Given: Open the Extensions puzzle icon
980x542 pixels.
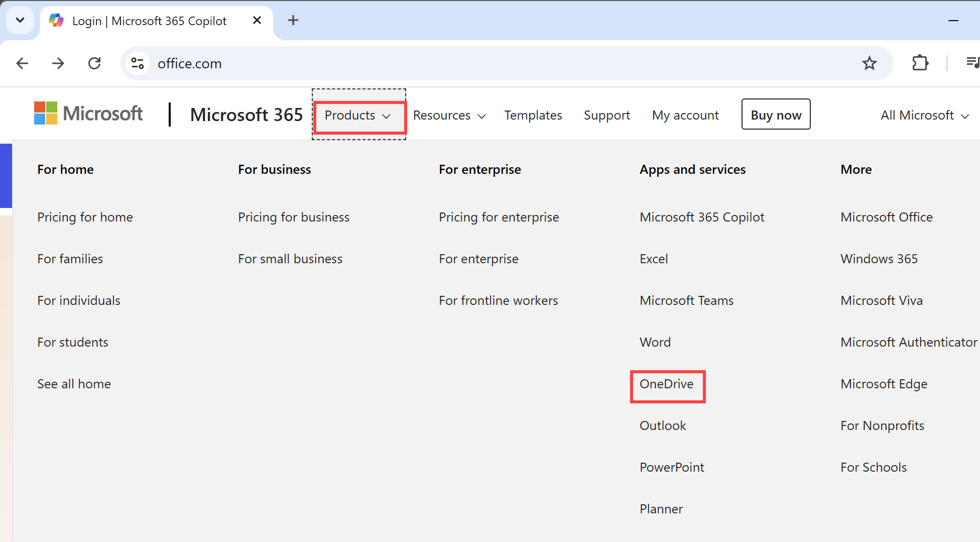Looking at the screenshot, I should 920,63.
